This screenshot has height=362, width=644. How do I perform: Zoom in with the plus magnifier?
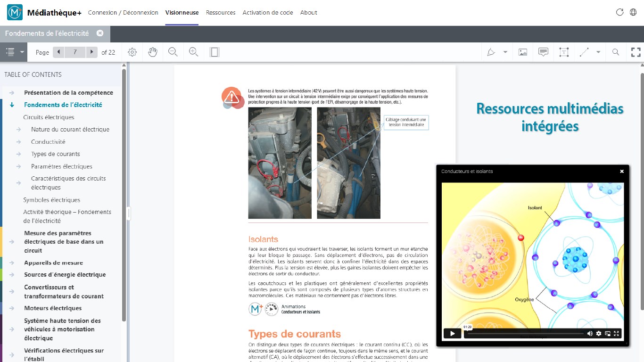click(x=193, y=52)
